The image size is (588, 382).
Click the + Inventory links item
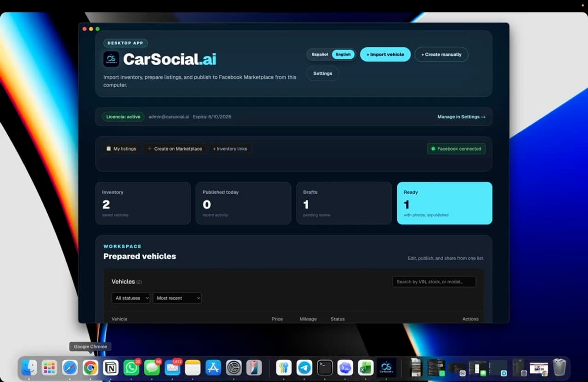tap(230, 149)
